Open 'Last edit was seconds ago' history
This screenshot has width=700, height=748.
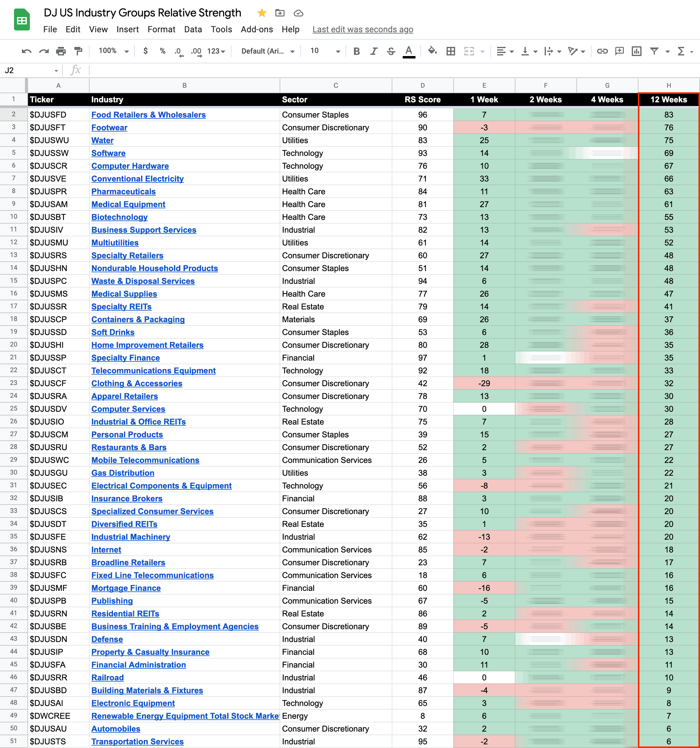[x=363, y=29]
